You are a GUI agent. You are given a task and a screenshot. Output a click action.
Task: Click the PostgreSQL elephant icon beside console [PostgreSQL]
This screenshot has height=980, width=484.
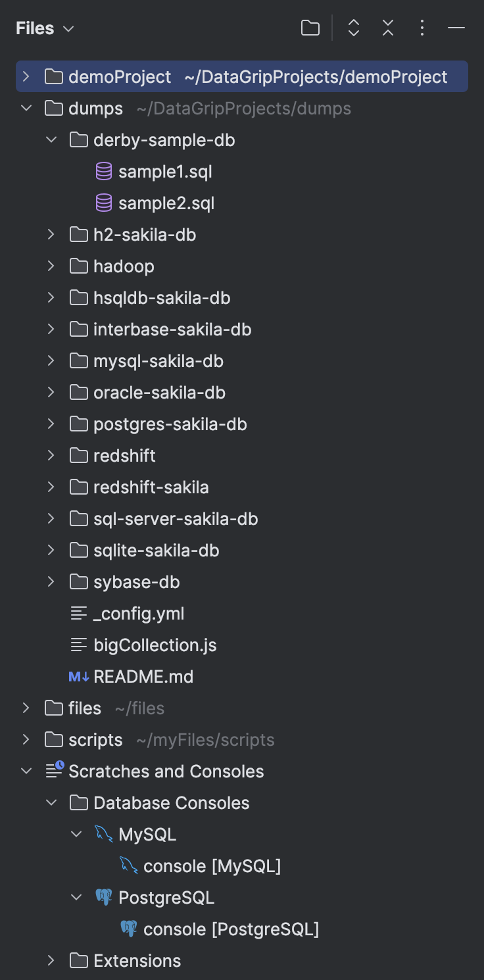point(129,929)
